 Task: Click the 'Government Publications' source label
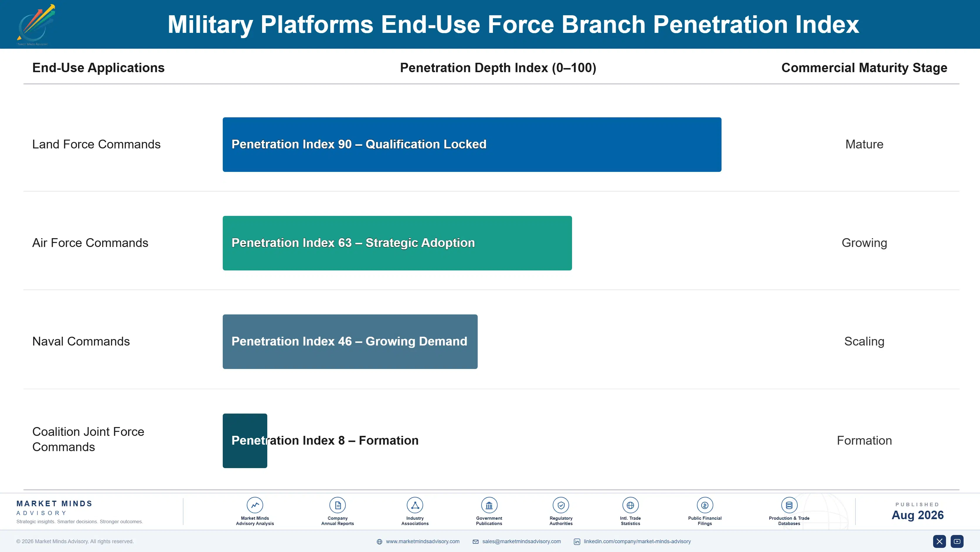pyautogui.click(x=489, y=521)
